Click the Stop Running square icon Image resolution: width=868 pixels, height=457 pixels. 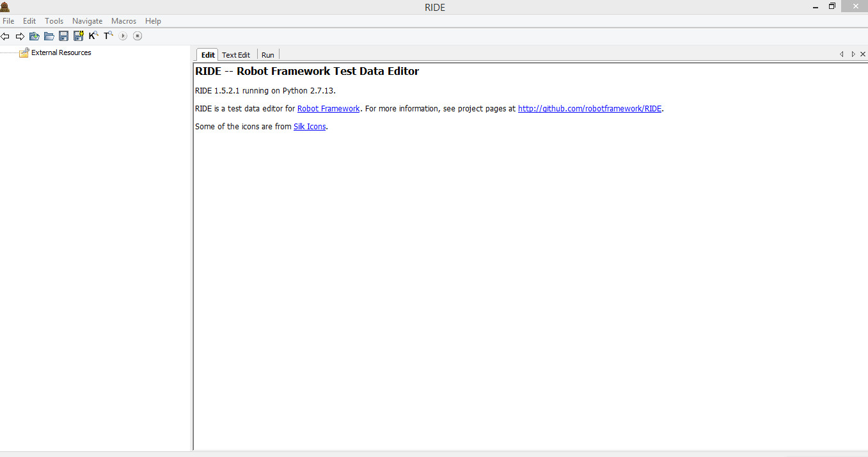pos(138,36)
